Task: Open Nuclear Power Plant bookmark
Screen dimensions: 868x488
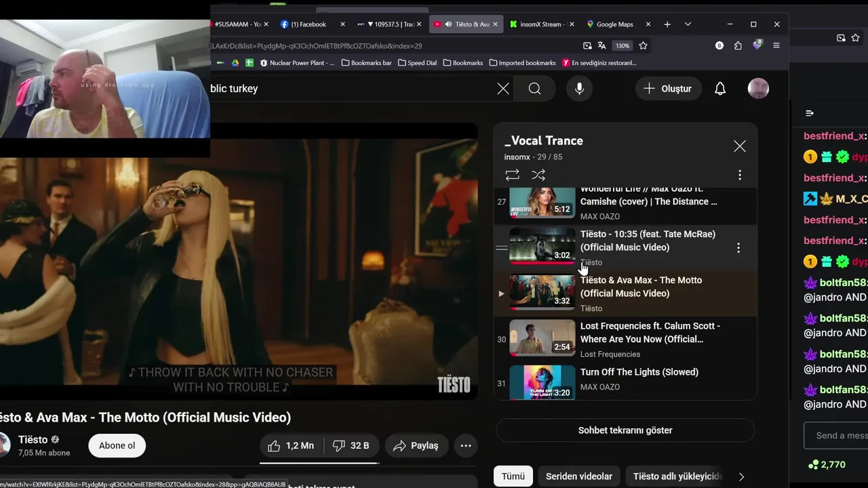Action: 296,63
